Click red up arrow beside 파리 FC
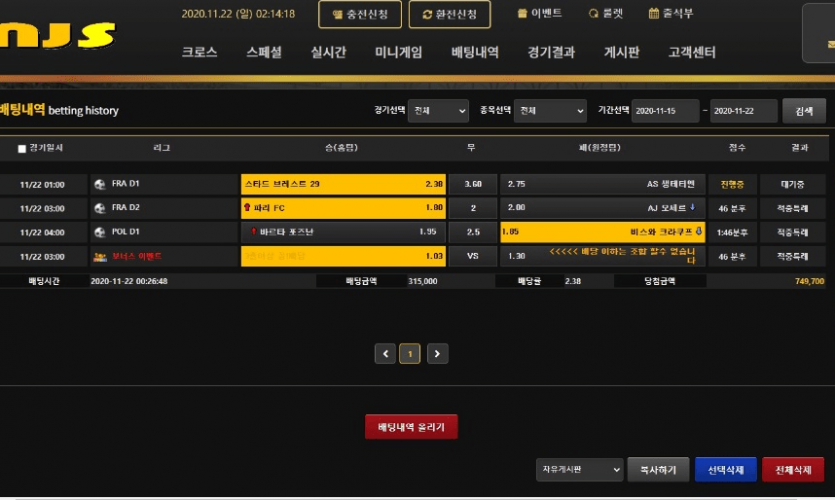835x500 pixels. pyautogui.click(x=247, y=207)
